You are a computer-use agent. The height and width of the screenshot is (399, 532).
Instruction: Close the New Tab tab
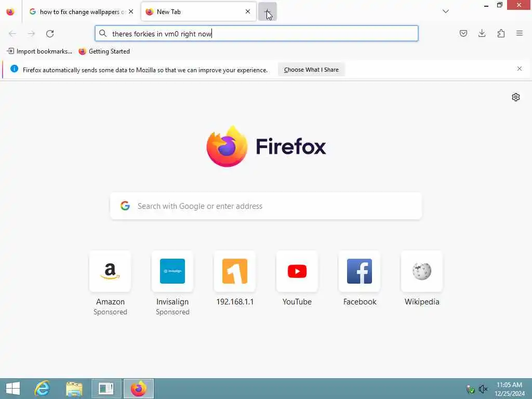click(248, 11)
